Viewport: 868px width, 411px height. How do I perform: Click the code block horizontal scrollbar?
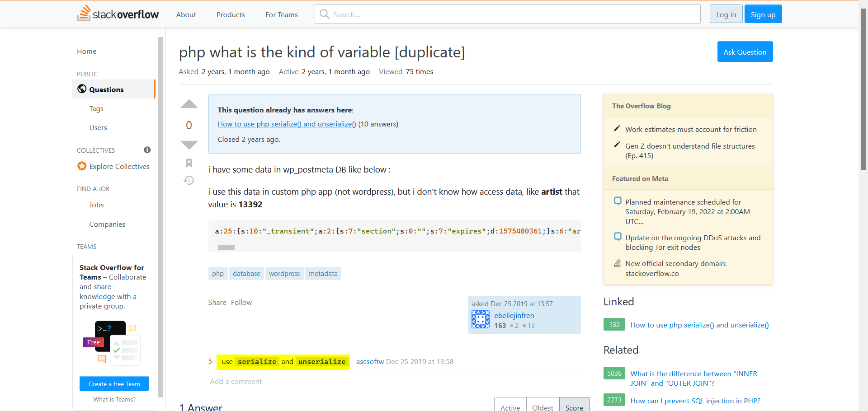[226, 247]
